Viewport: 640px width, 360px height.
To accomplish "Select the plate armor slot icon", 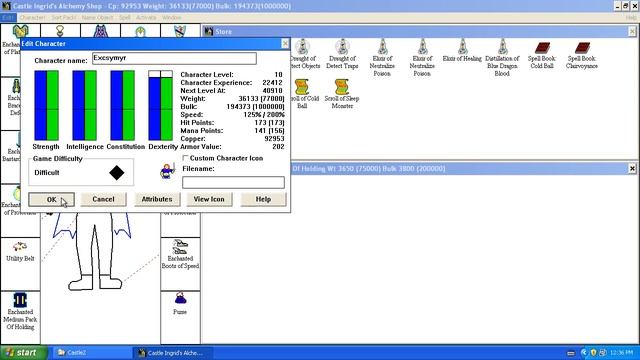I will click(20, 31).
